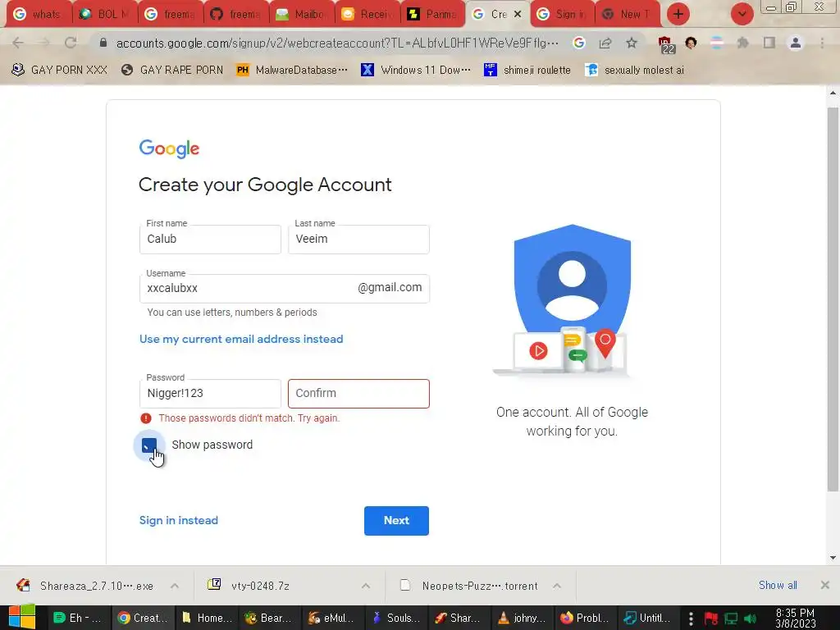Open 'shimeji roulette' bookmark
Viewport: 840px width, 630px height.
pyautogui.click(x=527, y=70)
